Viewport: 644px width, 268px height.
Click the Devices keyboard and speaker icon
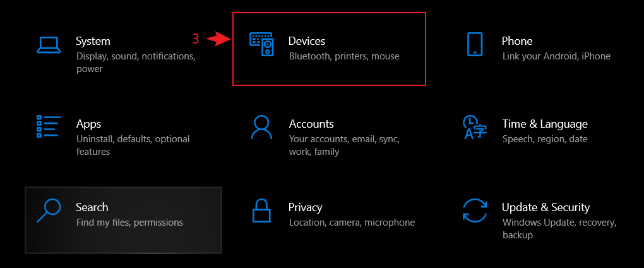[x=262, y=44]
